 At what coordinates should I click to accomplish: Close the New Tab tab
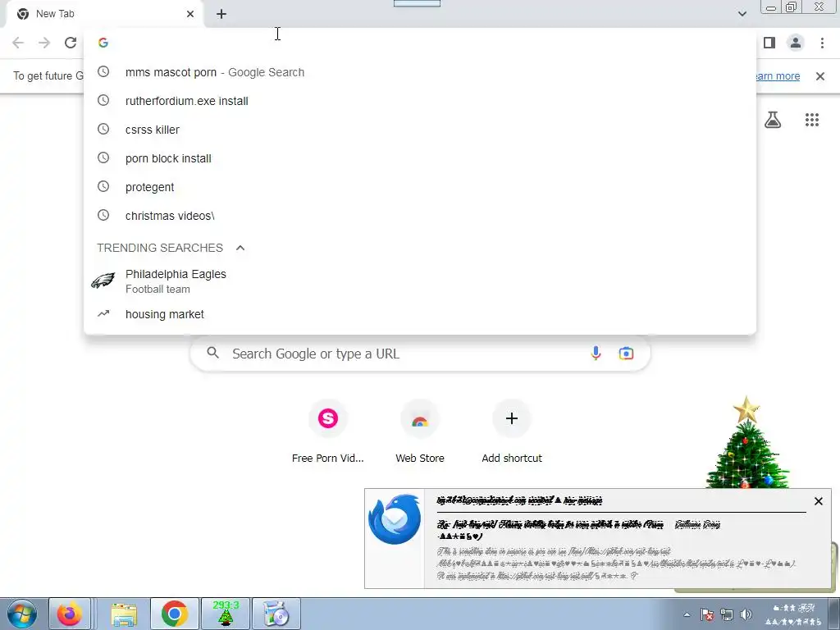click(x=190, y=14)
